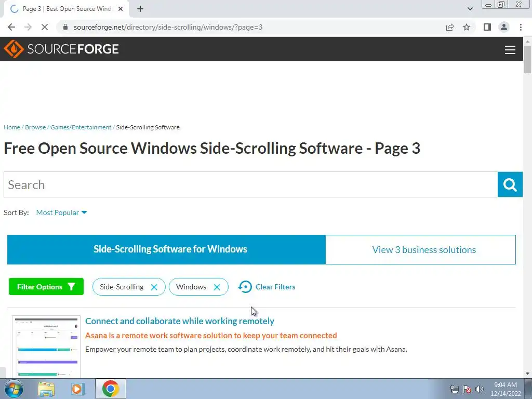Click the Asana ad thumbnail image
The image size is (532, 399).
46,347
